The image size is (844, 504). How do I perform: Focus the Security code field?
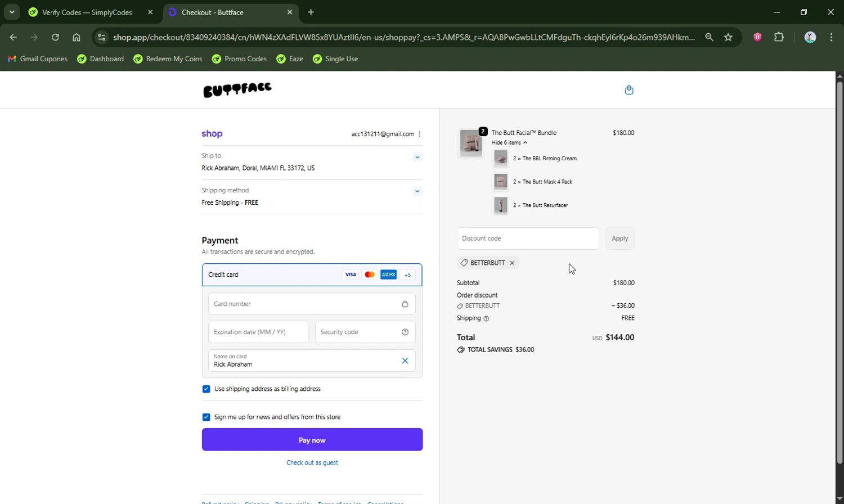click(365, 332)
